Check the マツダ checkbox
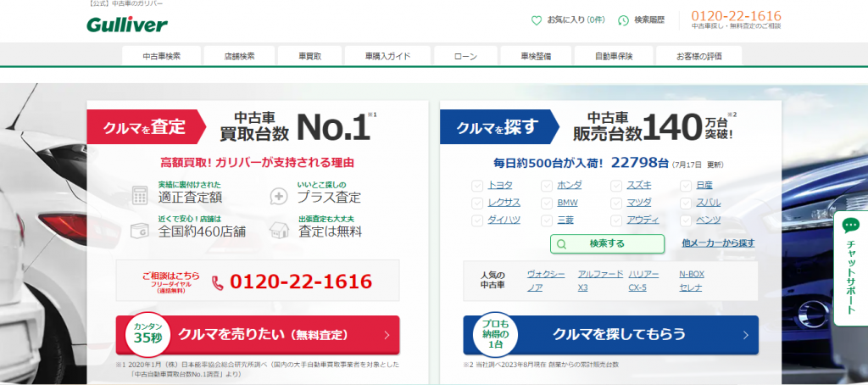 [x=616, y=203]
